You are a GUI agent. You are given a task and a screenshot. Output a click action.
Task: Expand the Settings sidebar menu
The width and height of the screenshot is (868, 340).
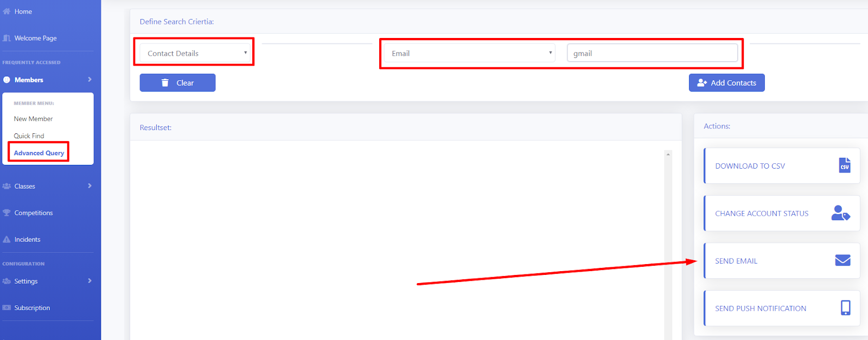coord(47,281)
